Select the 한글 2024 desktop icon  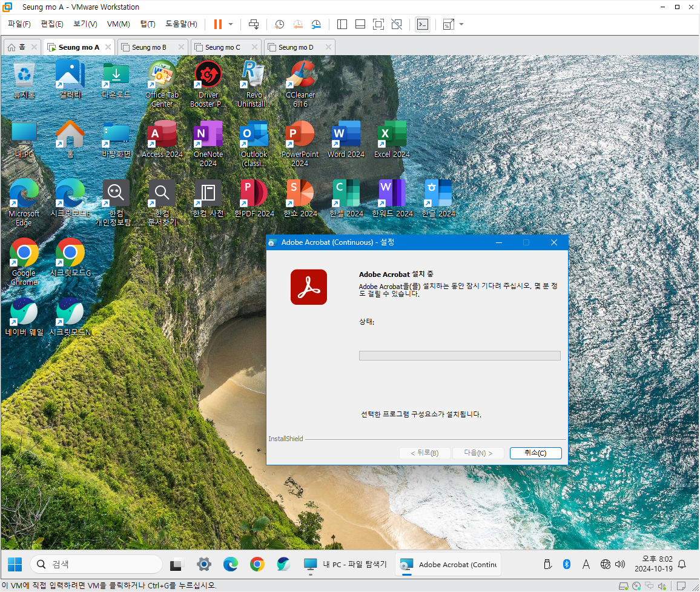438,199
